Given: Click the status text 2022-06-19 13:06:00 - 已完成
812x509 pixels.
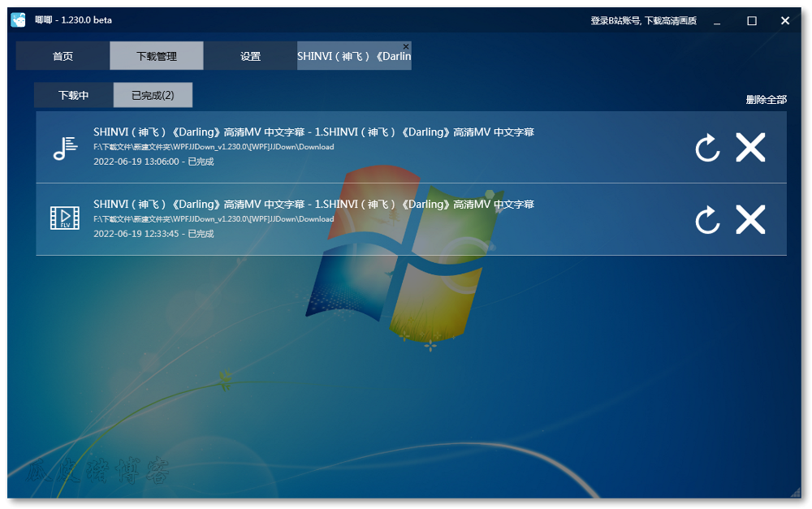Looking at the screenshot, I should pos(153,162).
